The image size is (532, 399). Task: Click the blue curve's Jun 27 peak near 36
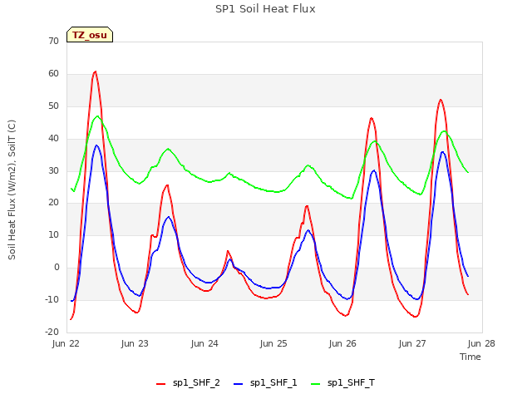(x=442, y=152)
